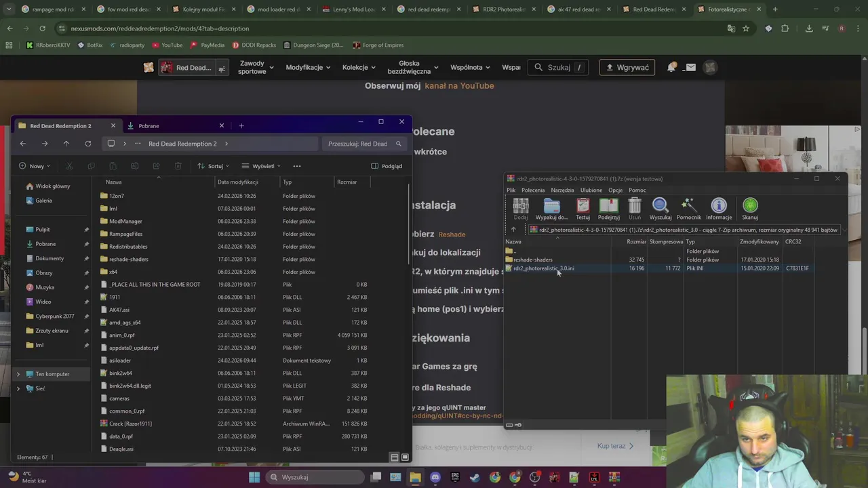Reload the browser page
The width and height of the screenshot is (868, 488).
(42, 28)
